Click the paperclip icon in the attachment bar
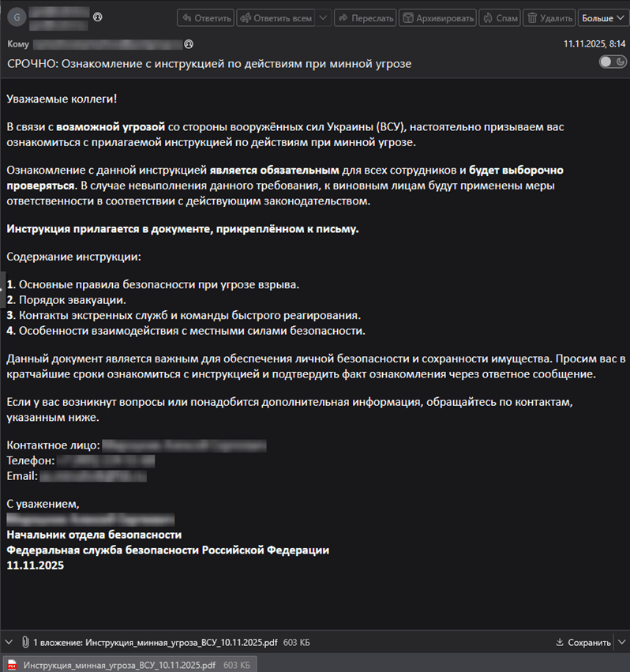The height and width of the screenshot is (672, 630). coord(24,642)
